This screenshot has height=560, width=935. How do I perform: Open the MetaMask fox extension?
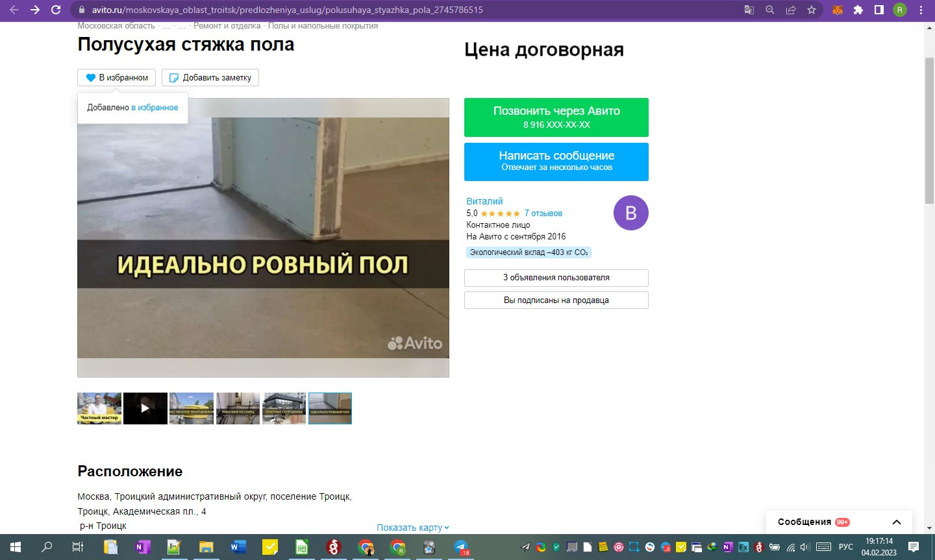[838, 10]
